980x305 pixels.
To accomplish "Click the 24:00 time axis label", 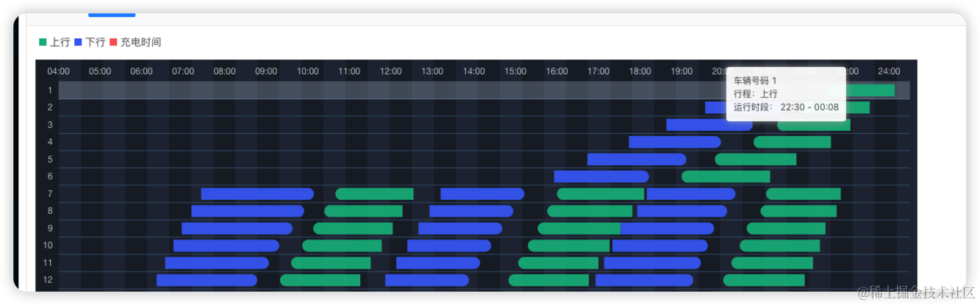I will [x=889, y=71].
